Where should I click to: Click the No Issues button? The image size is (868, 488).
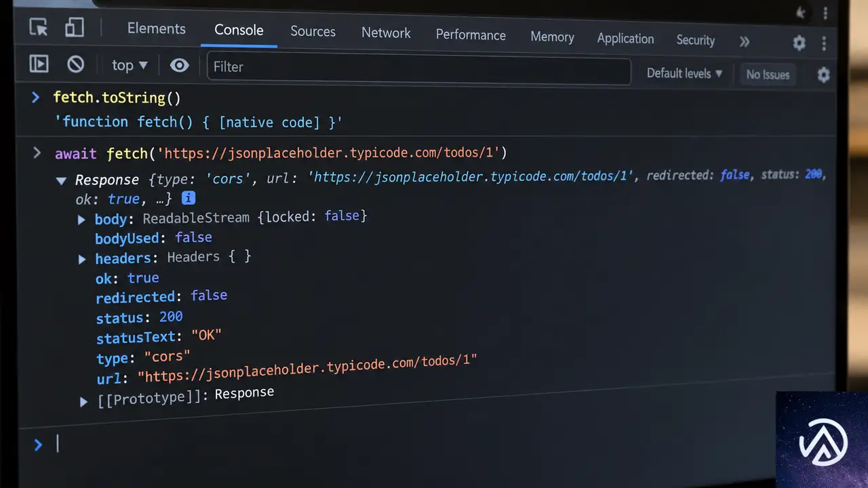click(768, 75)
